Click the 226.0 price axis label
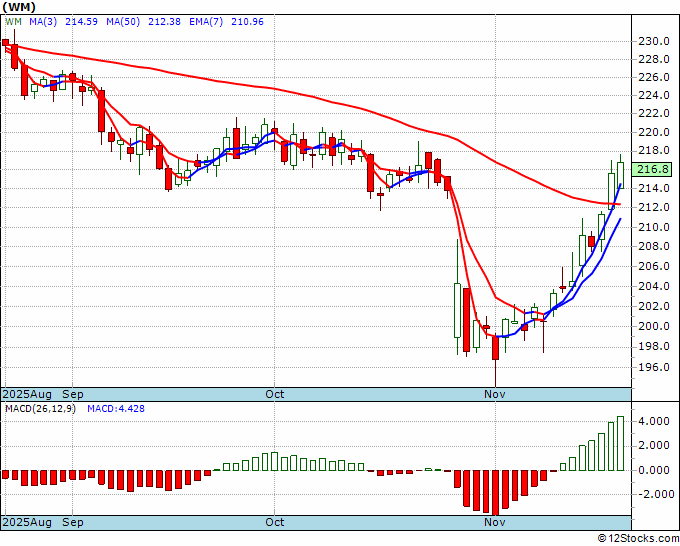The width and height of the screenshot is (680, 546). [x=654, y=78]
